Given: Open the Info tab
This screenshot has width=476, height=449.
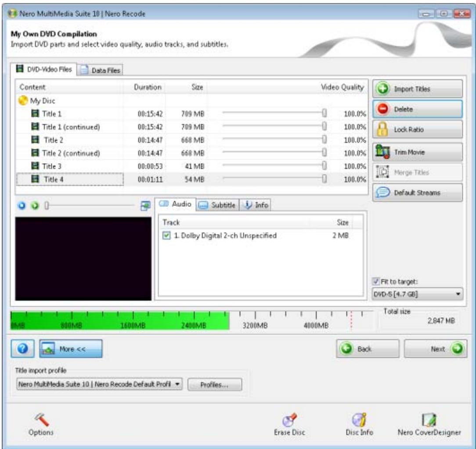Looking at the screenshot, I should (255, 205).
